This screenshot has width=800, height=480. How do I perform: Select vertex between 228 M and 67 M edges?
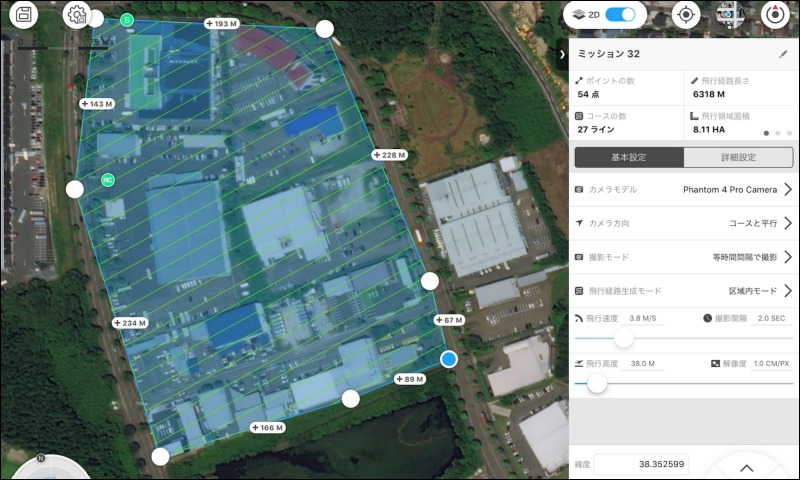(430, 281)
